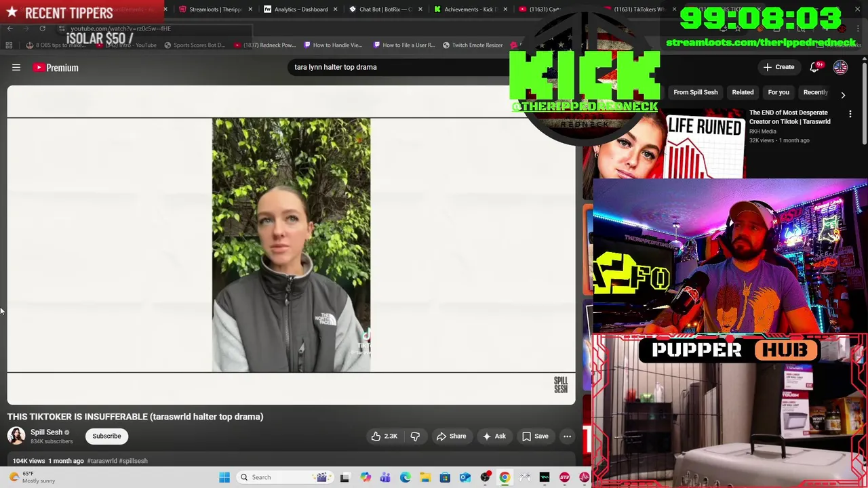Select the For you chip
The height and width of the screenshot is (488, 868).
(x=778, y=92)
